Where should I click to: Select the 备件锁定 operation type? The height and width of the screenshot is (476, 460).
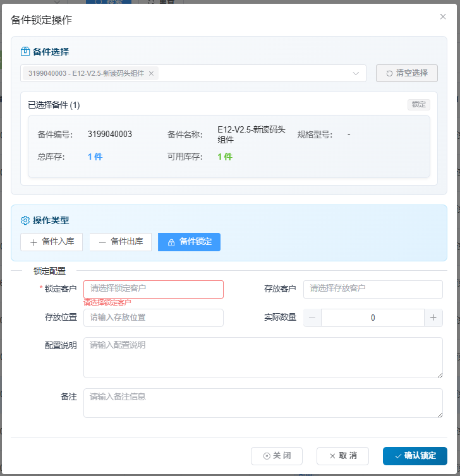click(x=189, y=242)
